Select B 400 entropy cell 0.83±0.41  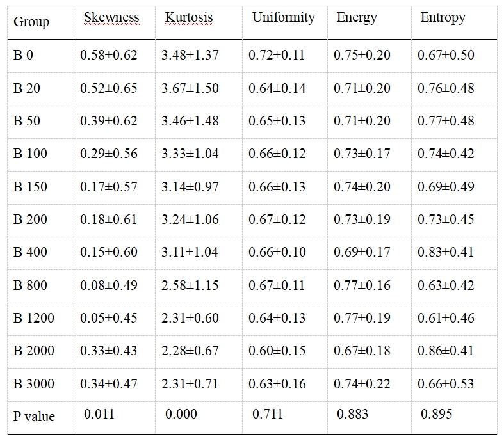click(x=446, y=252)
